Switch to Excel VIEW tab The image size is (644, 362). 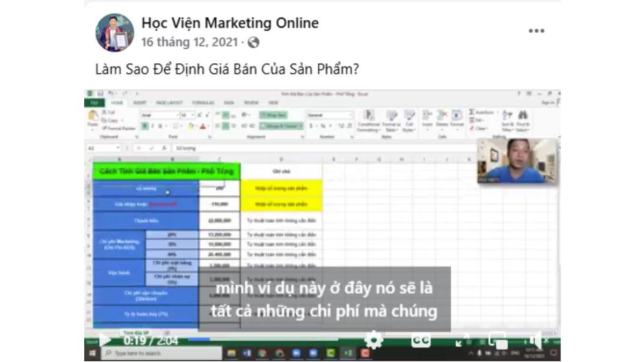(x=273, y=102)
